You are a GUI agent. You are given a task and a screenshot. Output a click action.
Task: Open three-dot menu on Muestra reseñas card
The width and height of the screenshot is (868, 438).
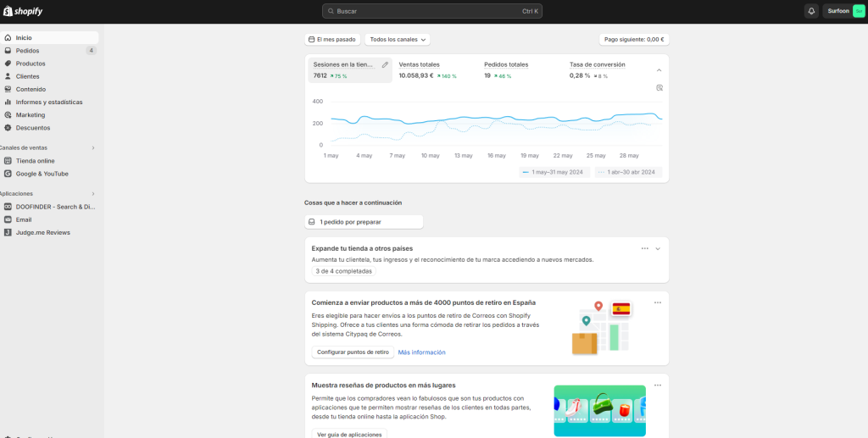(x=657, y=385)
